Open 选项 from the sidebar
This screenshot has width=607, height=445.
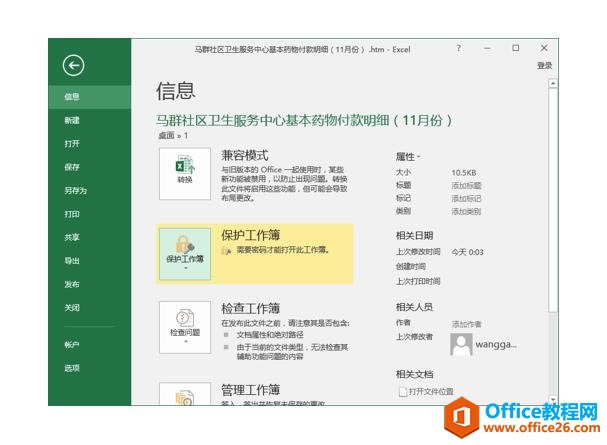tap(72, 368)
